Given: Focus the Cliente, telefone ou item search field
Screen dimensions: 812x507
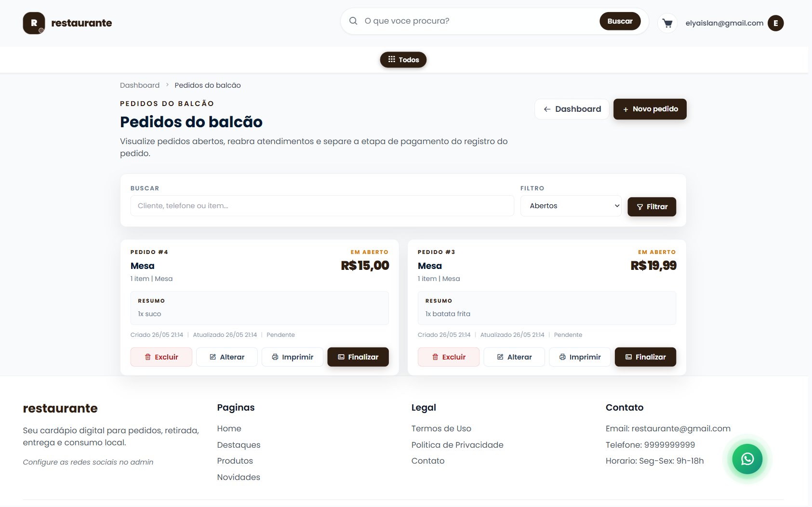Looking at the screenshot, I should pos(322,206).
